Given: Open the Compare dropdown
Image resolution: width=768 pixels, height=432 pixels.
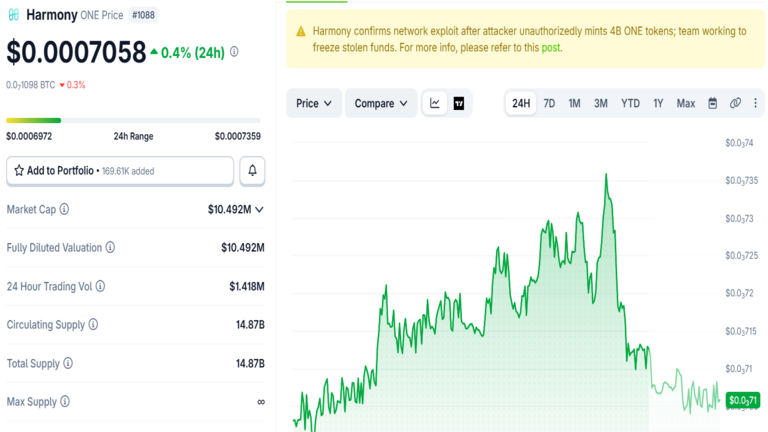Looking at the screenshot, I should pos(381,103).
